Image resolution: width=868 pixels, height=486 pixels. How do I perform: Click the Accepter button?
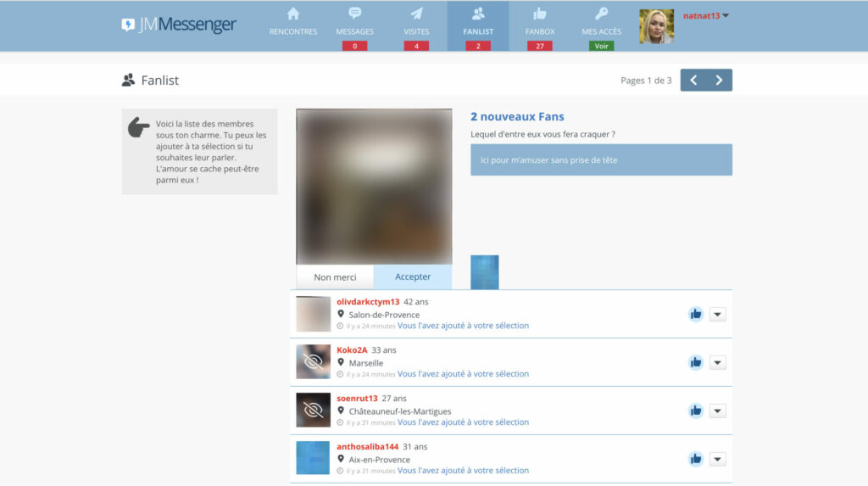pyautogui.click(x=413, y=277)
